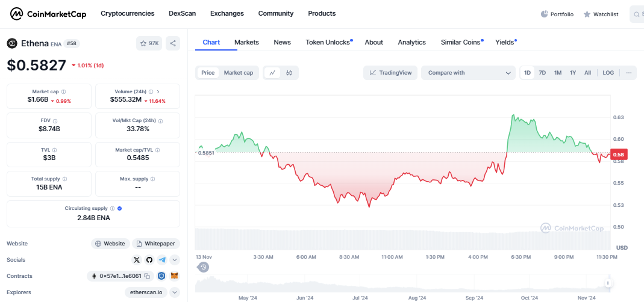Screen dimensions: 644x302
Task: Click Circulating supply info icon
Action: 113,208
